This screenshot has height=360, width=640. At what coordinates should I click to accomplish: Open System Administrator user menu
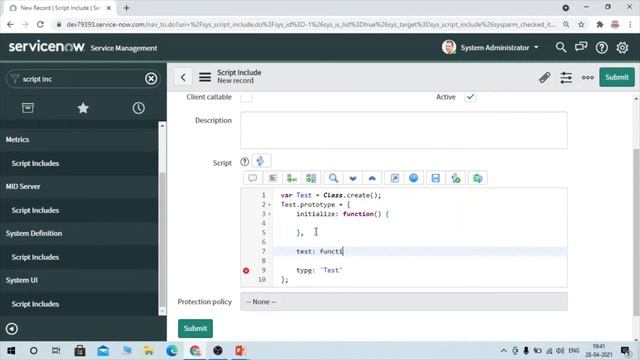coord(490,48)
